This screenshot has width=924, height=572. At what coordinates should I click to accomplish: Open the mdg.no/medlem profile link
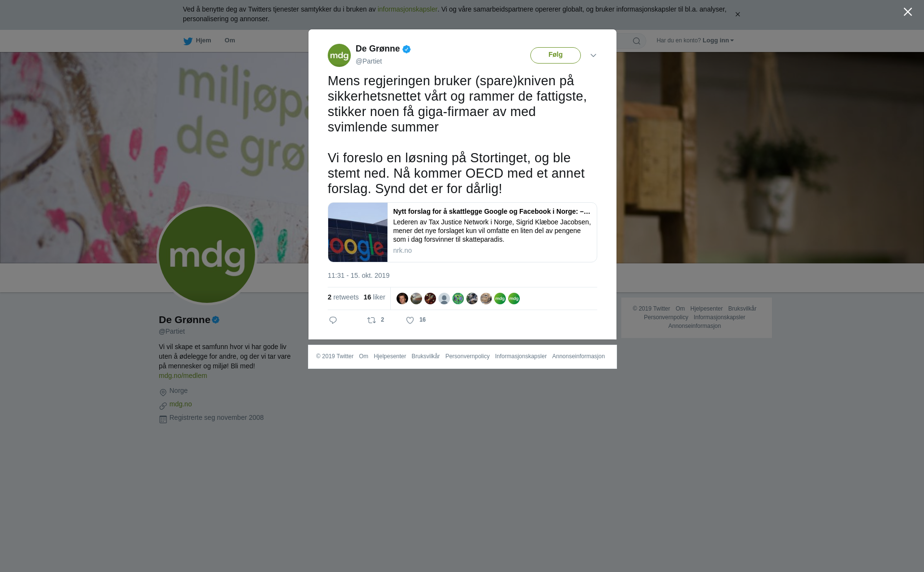[x=183, y=376]
